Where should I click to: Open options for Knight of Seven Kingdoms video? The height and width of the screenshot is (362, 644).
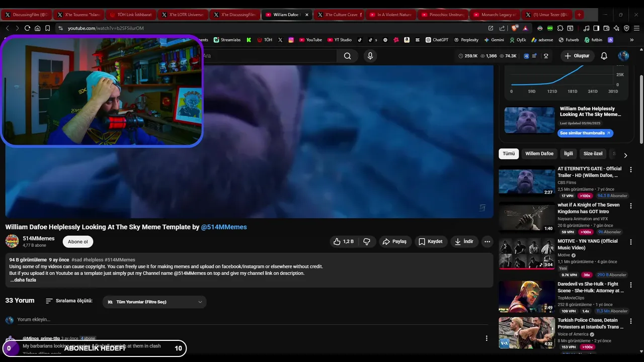[x=631, y=206]
